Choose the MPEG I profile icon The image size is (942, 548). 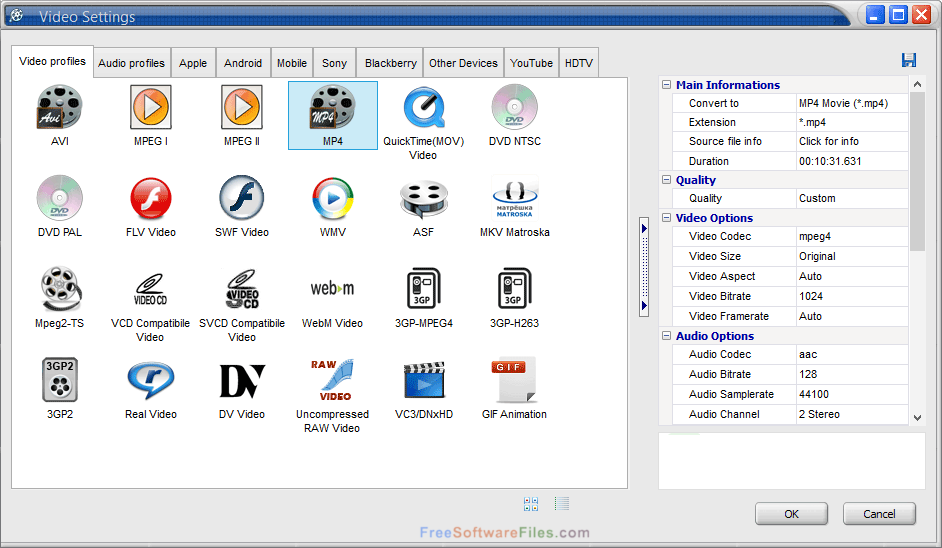(151, 107)
